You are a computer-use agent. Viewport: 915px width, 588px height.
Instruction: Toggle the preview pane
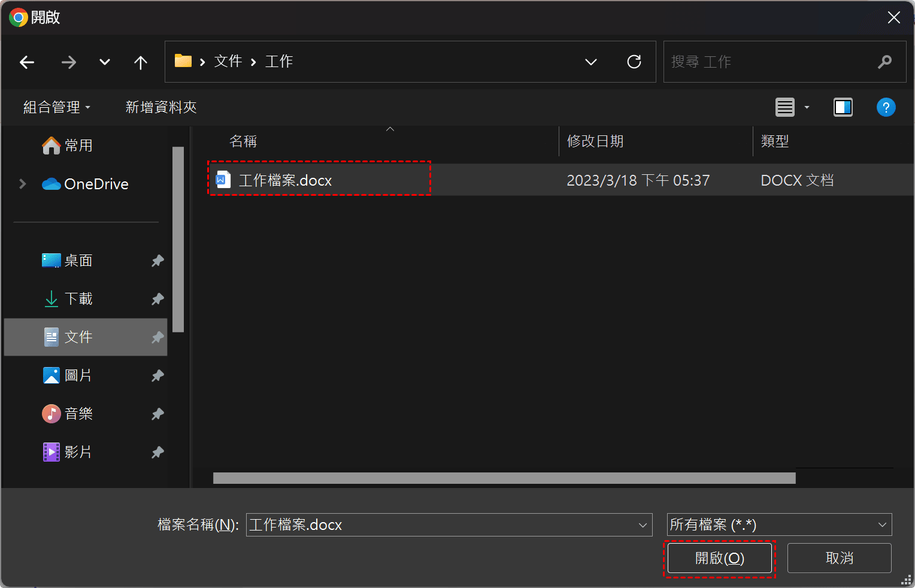pyautogui.click(x=843, y=107)
